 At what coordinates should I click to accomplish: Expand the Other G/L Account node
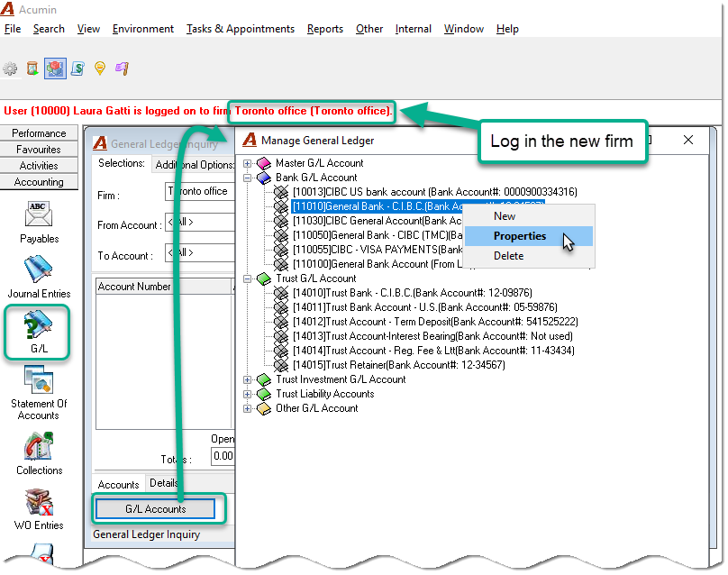pyautogui.click(x=248, y=409)
